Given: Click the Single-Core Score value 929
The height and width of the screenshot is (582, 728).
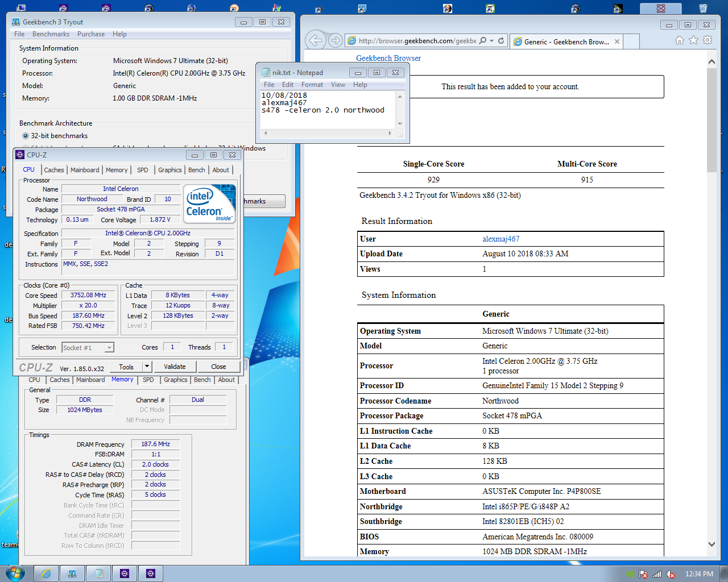Looking at the screenshot, I should [433, 180].
